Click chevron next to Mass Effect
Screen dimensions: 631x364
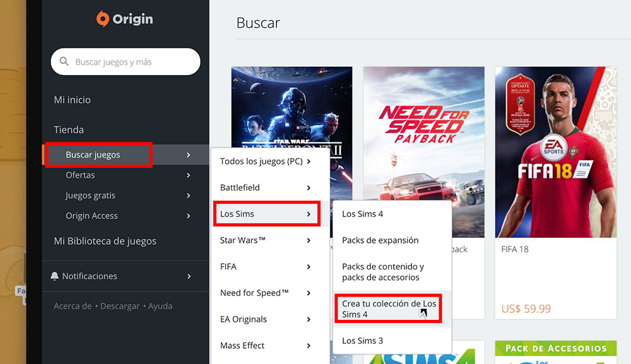pos(309,346)
